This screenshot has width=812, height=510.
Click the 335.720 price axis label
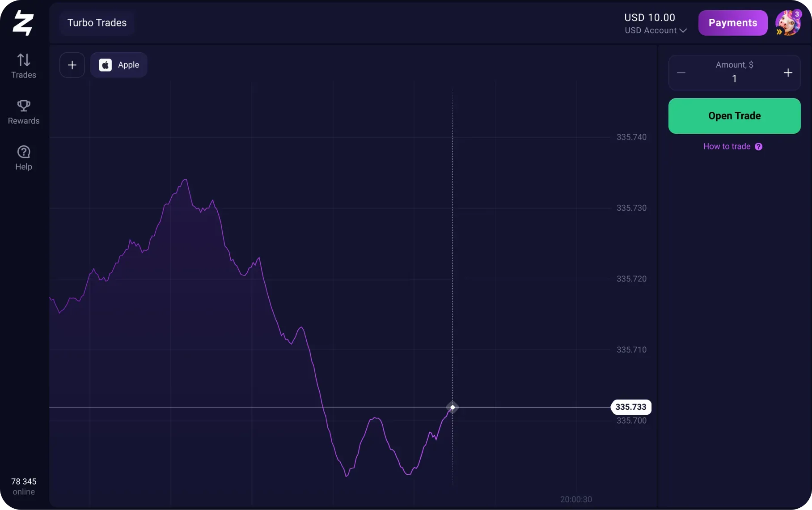(x=631, y=279)
